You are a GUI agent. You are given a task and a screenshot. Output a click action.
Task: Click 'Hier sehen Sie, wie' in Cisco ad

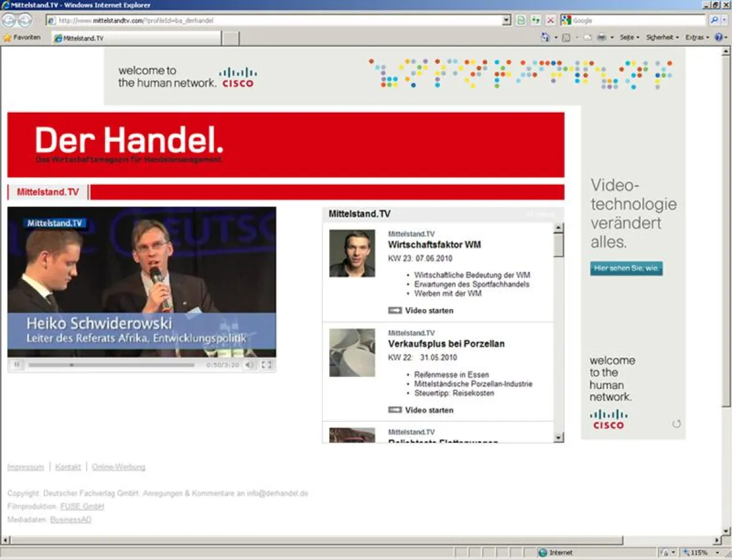[x=626, y=268]
